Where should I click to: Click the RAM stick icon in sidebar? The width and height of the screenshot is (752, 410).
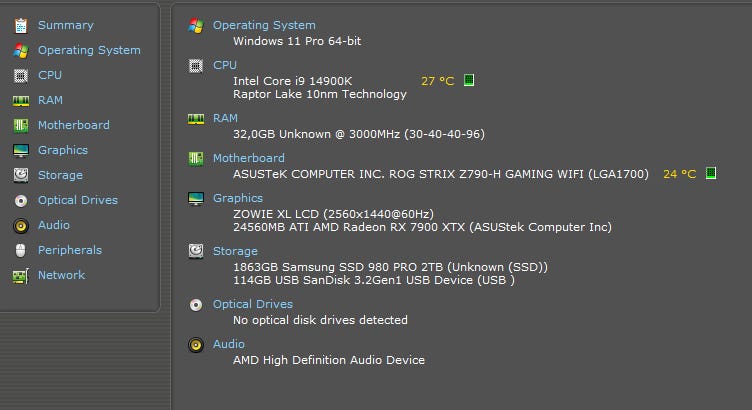point(20,100)
